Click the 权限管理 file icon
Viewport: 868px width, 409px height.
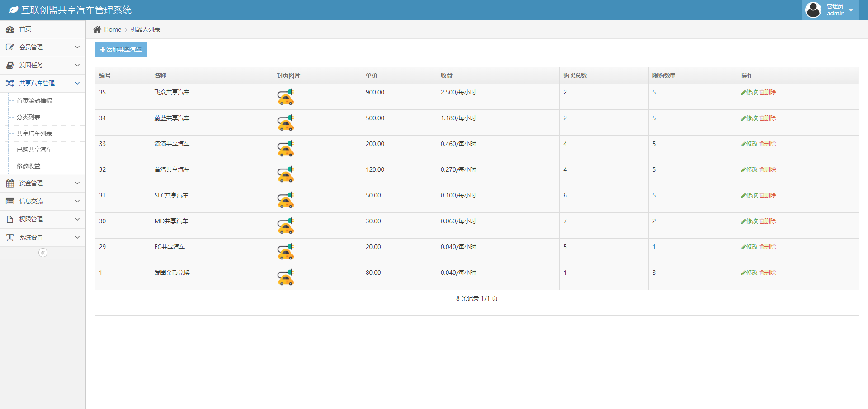point(10,219)
